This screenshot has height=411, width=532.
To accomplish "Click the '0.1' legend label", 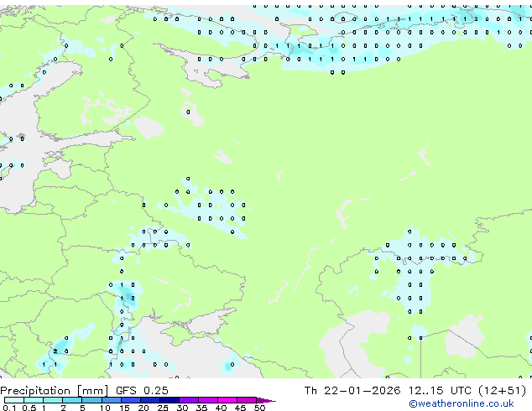I will click(x=9, y=408).
